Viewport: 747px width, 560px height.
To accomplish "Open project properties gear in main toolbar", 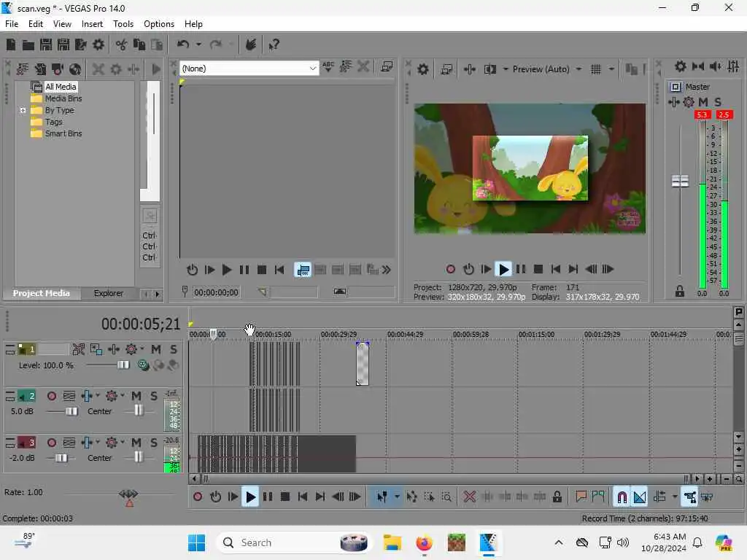I will (98, 44).
